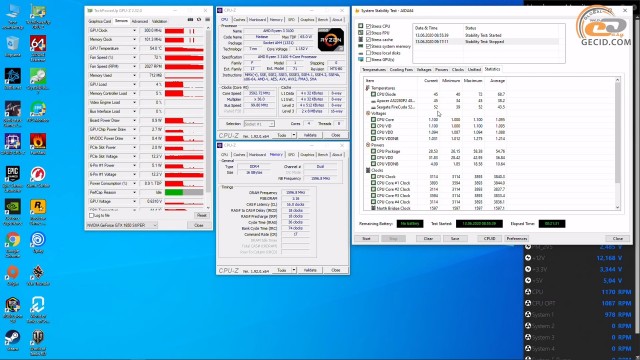
Task: Enable Stress local disks checkbox
Action: [x=368, y=53]
